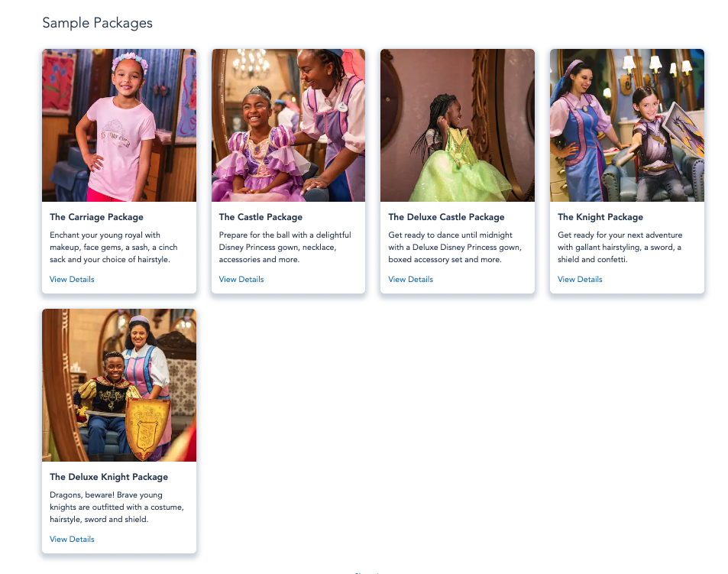This screenshot has width=728, height=574.
Task: Open View Details for The Castle Package
Action: point(241,279)
